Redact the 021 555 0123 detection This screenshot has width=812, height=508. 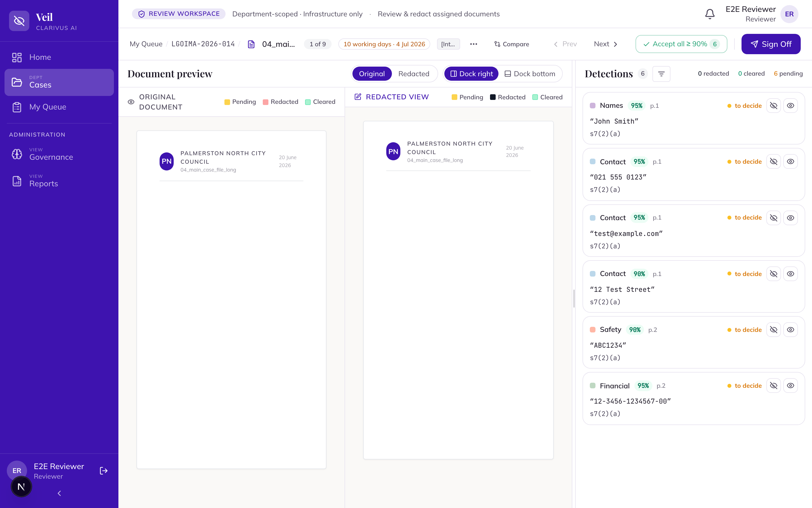(x=773, y=162)
